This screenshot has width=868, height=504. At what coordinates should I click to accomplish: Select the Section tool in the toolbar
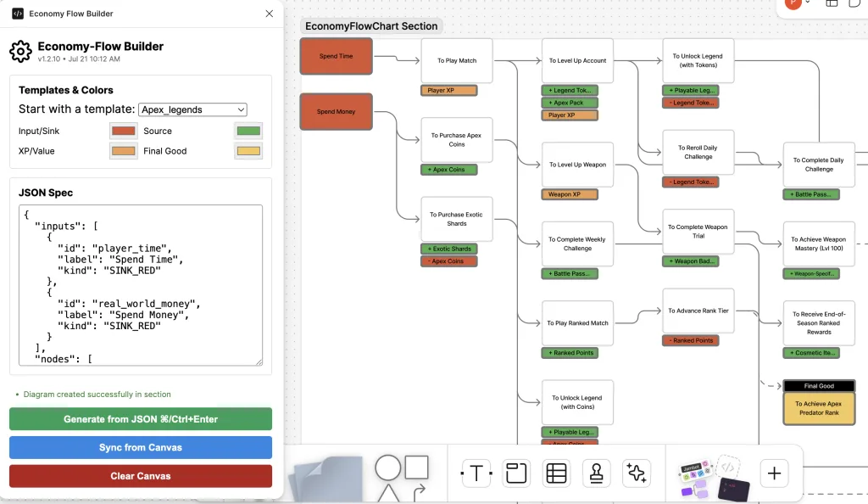(x=516, y=473)
